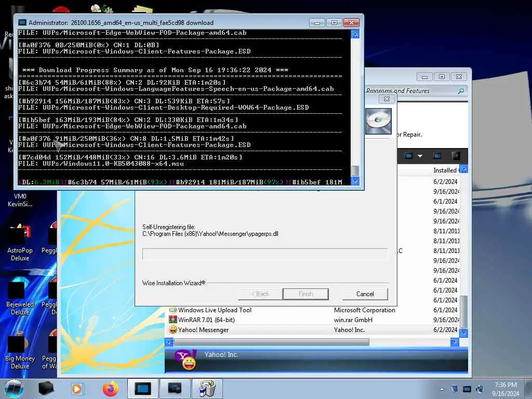Click the volume speaker tray icon
This screenshot has height=399, width=532.
click(480, 389)
